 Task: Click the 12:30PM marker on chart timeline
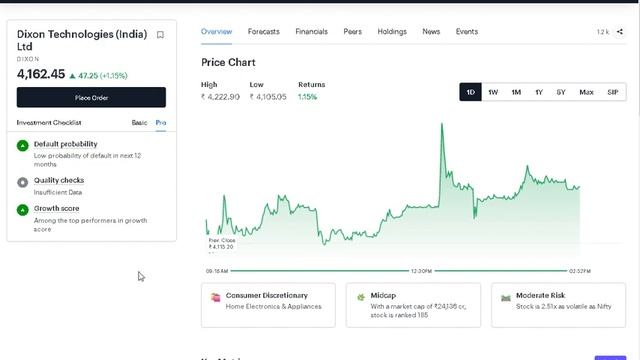tap(421, 271)
